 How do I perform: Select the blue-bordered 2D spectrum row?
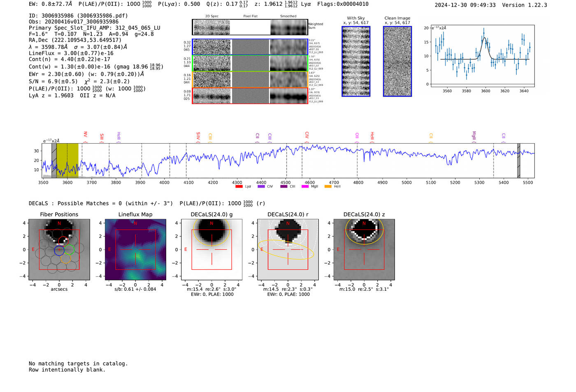coord(250,47)
